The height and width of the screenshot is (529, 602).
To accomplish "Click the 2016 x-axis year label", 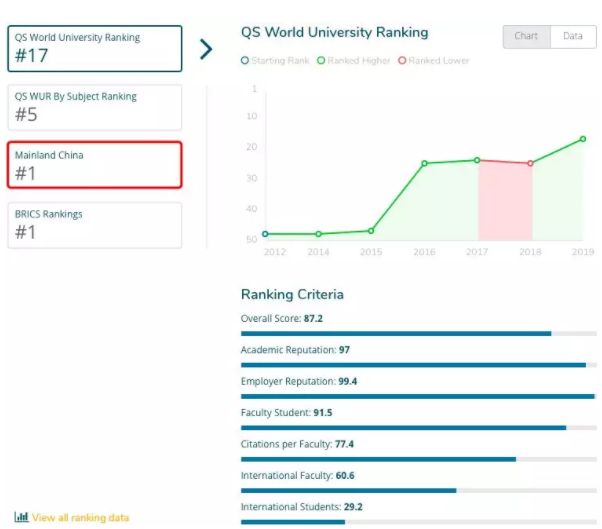I will [x=424, y=252].
